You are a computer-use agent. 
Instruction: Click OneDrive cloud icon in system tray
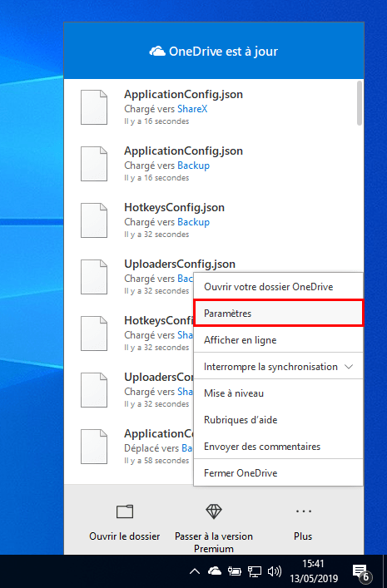point(215,571)
